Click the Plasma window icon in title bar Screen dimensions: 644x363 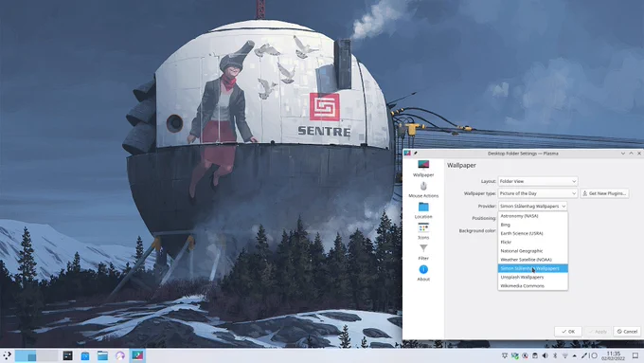click(x=407, y=154)
